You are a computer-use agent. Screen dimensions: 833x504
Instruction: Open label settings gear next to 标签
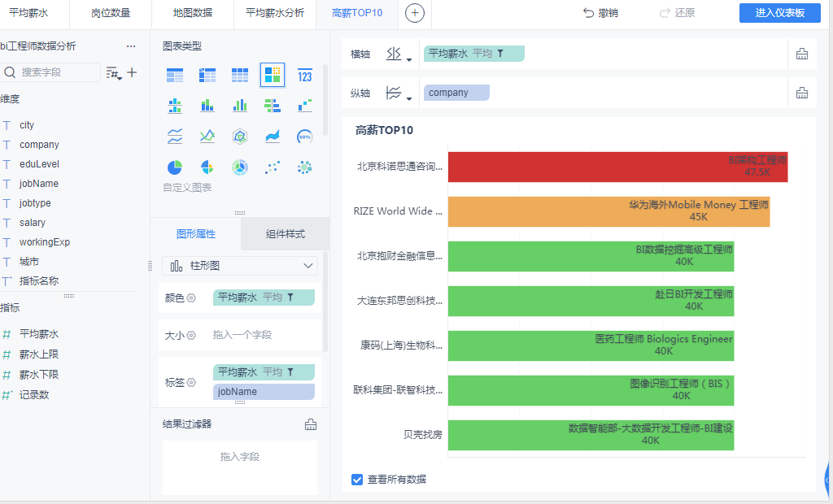(x=191, y=382)
